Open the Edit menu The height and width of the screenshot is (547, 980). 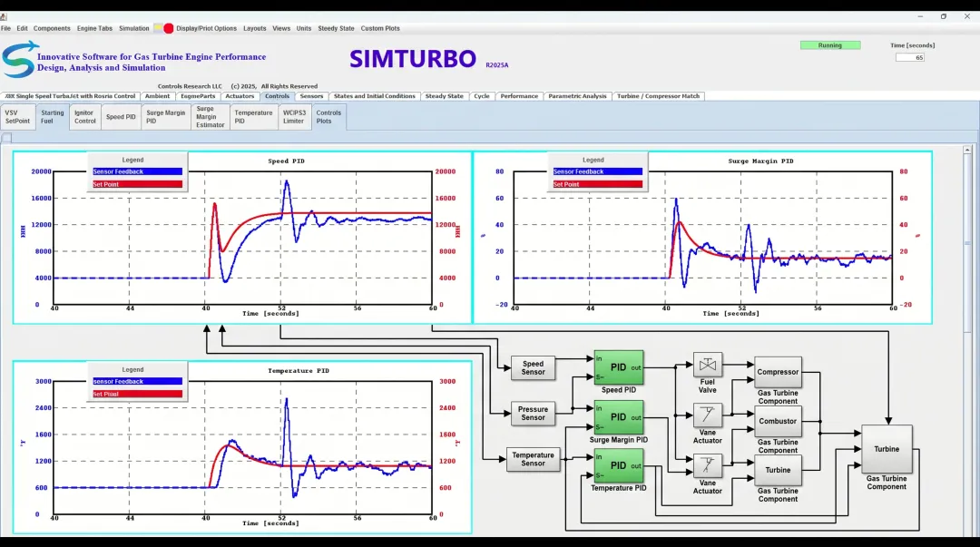22,28
